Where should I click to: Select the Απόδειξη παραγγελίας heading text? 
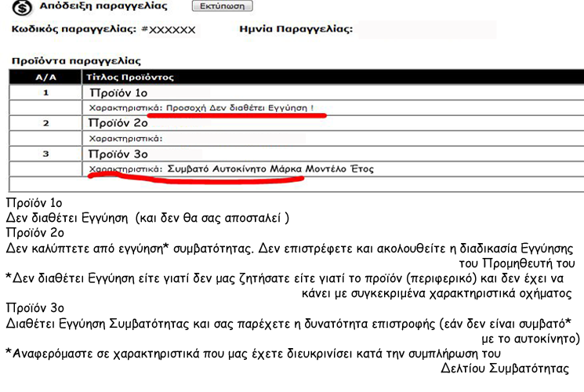pos(103,6)
